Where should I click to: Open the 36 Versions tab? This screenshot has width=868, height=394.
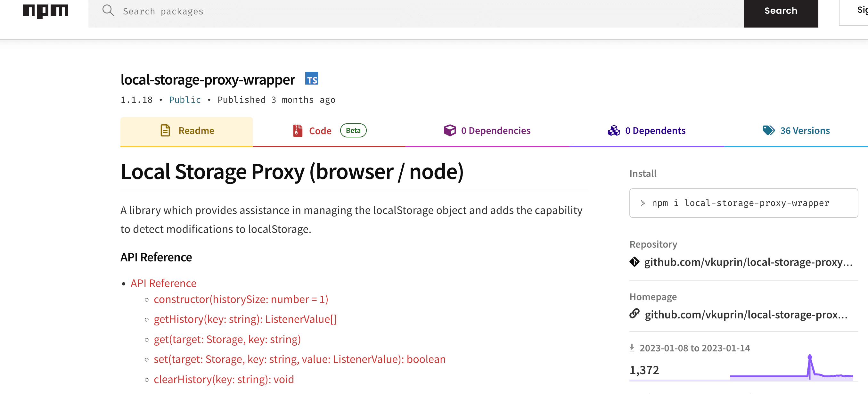(x=796, y=131)
